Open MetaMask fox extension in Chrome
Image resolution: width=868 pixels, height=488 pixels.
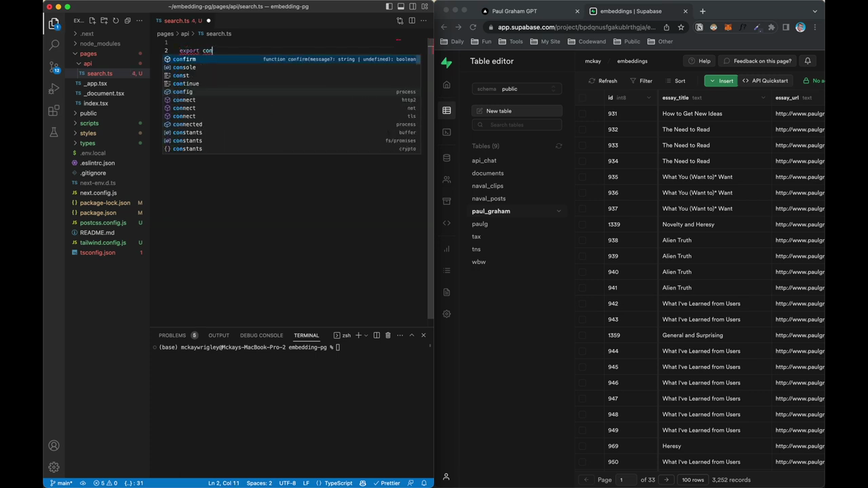tap(728, 27)
